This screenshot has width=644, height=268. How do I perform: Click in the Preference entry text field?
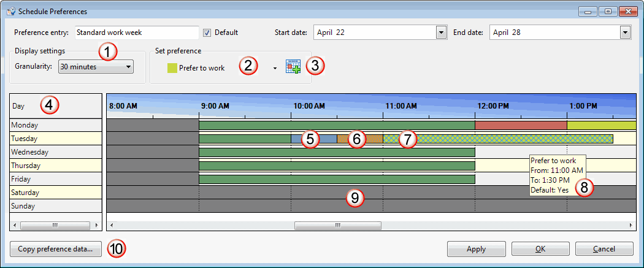[x=137, y=33]
